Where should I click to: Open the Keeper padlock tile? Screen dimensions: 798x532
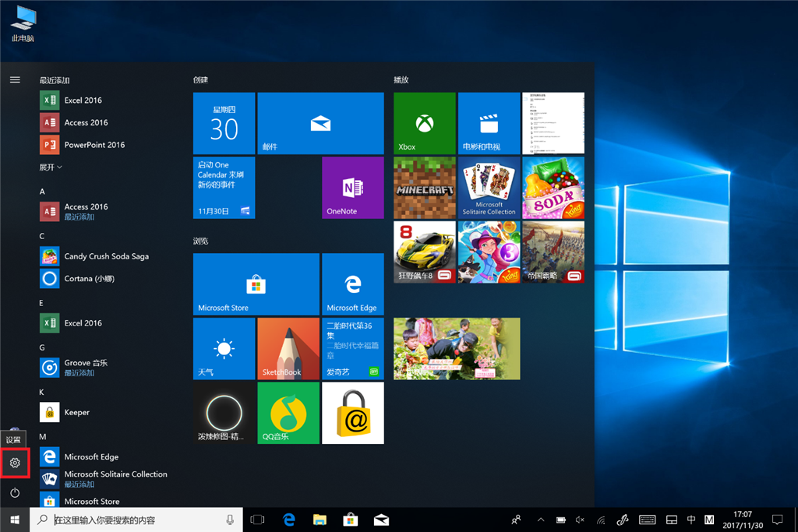353,413
